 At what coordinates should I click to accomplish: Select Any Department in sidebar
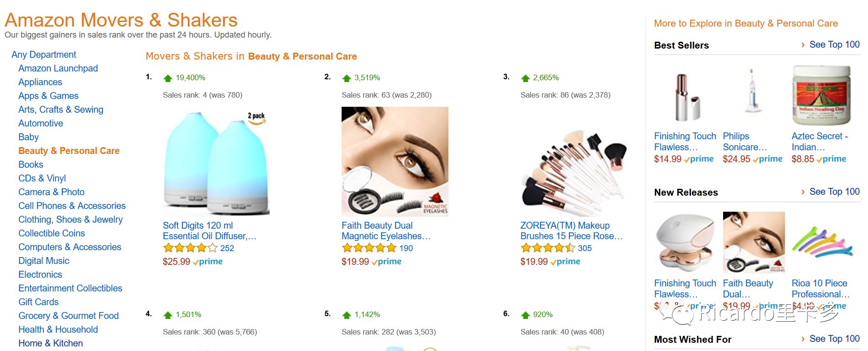click(44, 55)
